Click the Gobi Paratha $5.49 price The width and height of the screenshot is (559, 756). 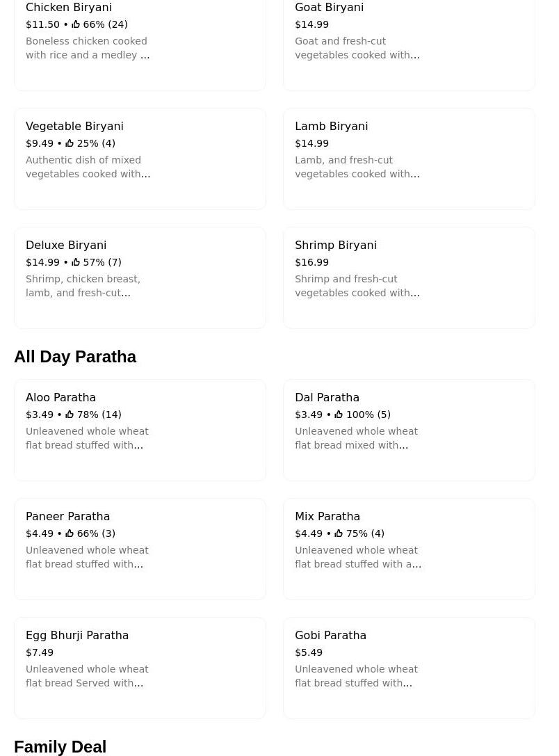(x=309, y=652)
